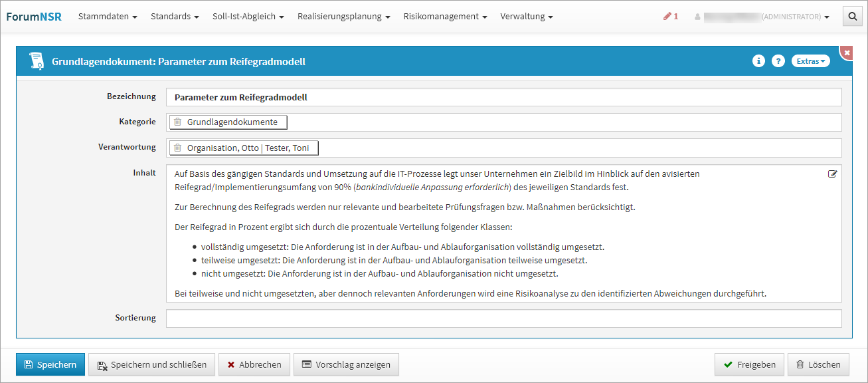
Task: Open the administrator user dropdown
Action: (x=762, y=17)
